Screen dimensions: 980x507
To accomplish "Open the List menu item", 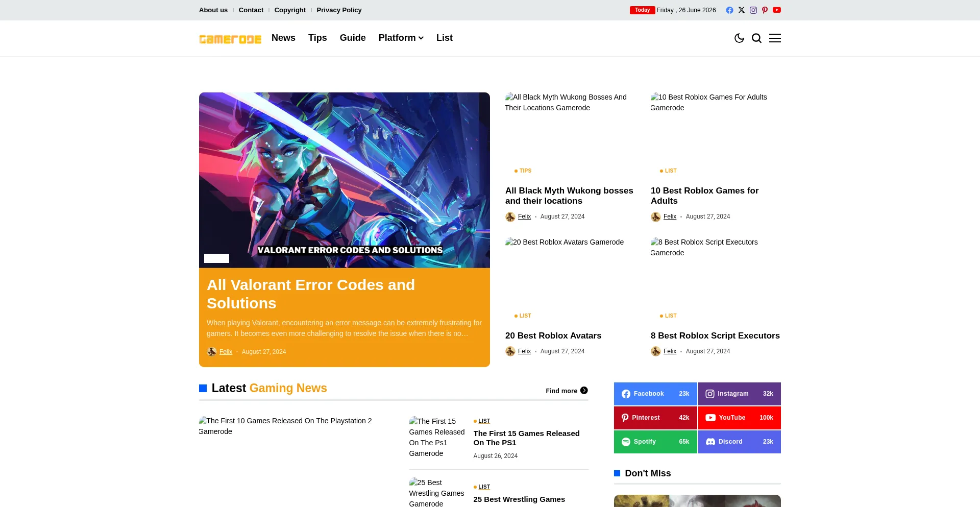I will [445, 38].
